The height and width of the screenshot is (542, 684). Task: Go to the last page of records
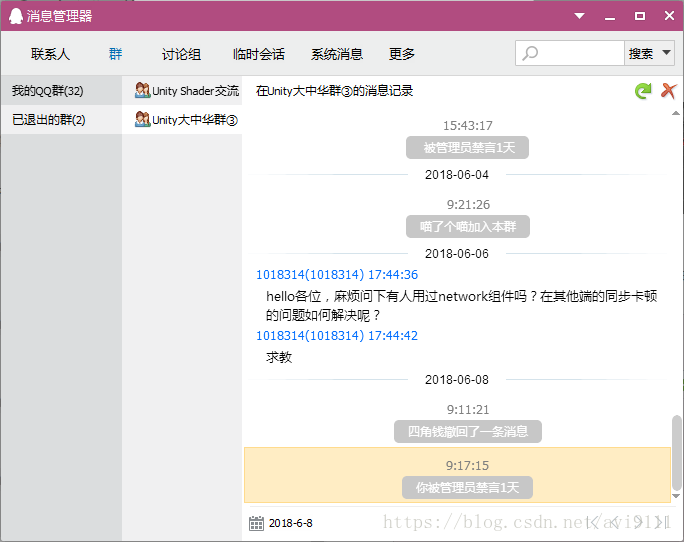pos(660,522)
